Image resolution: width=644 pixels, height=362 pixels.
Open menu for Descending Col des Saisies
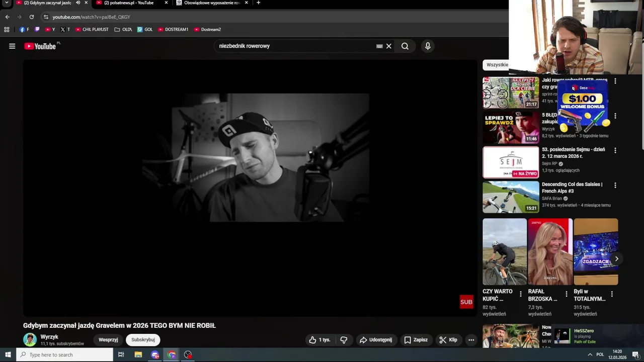tap(615, 185)
